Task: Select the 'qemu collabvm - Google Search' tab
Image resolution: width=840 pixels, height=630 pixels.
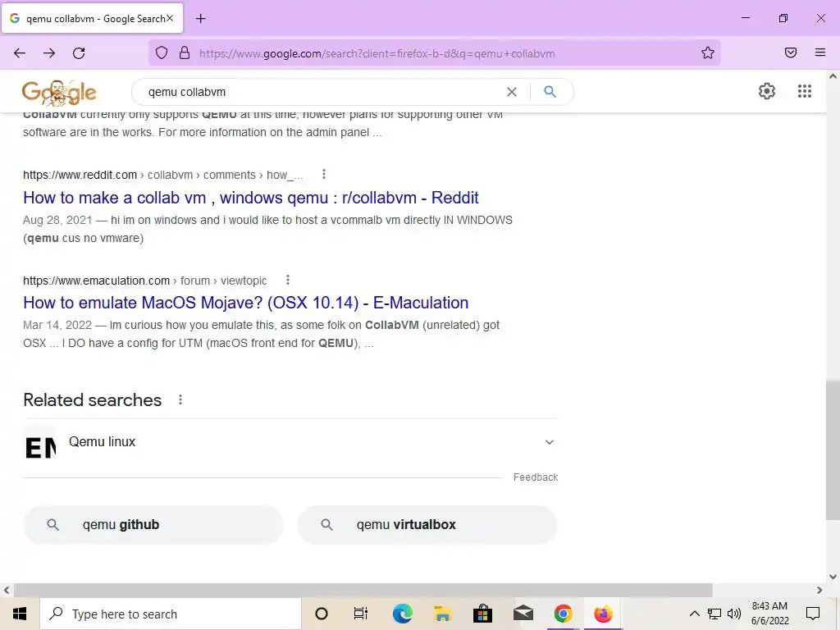Action: coord(92,19)
